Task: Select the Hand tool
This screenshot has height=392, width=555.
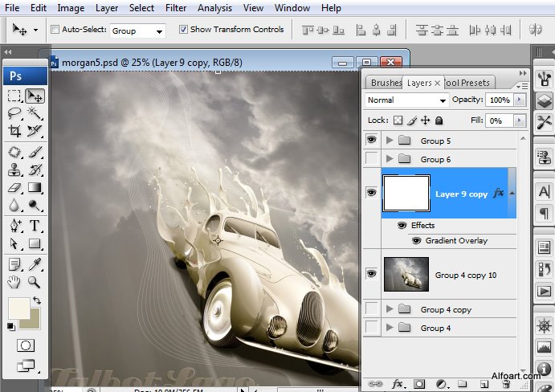Action: (x=14, y=282)
